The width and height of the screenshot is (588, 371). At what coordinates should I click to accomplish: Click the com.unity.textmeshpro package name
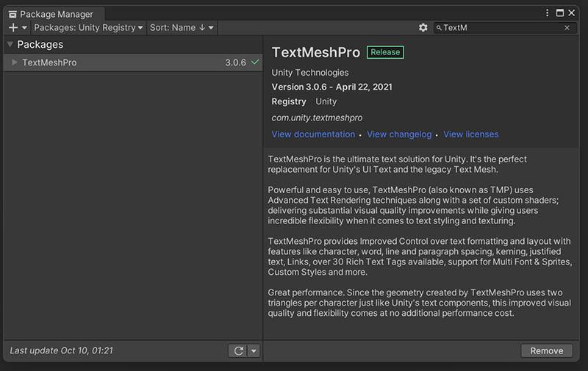(317, 118)
